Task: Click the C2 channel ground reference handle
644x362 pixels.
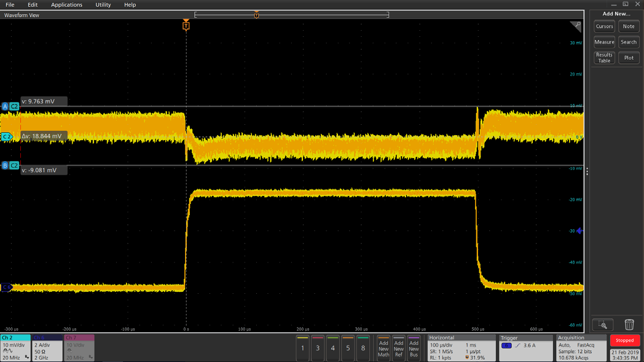Action: pos(7,136)
